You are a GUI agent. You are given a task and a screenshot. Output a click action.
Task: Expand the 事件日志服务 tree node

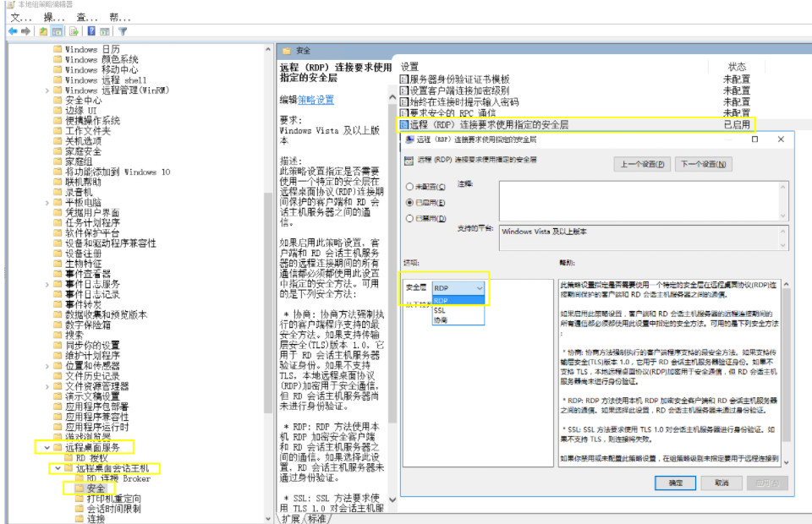coord(47,285)
